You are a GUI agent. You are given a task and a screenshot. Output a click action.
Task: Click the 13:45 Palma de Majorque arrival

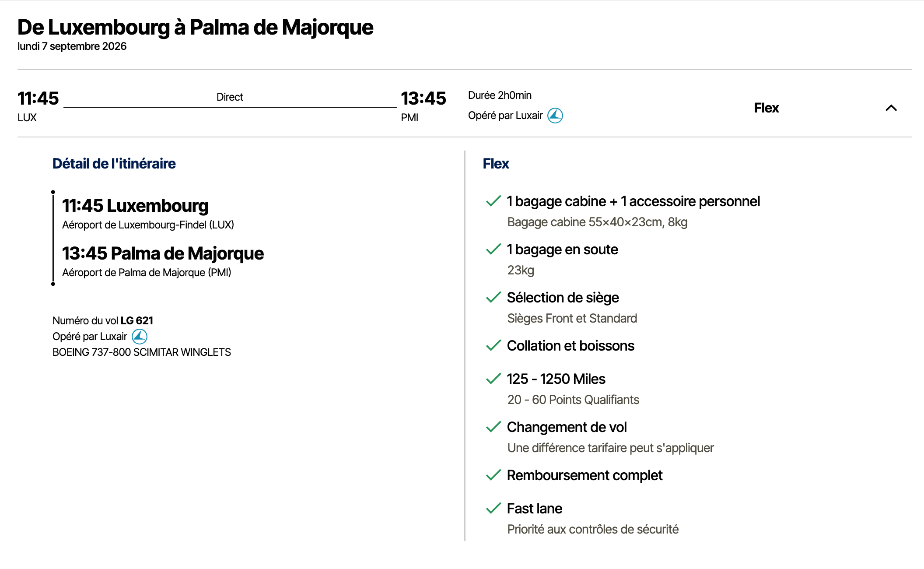click(x=163, y=253)
